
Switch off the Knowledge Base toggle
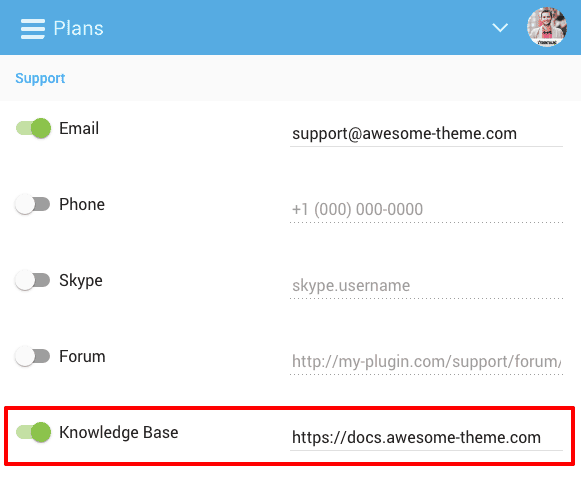[33, 432]
